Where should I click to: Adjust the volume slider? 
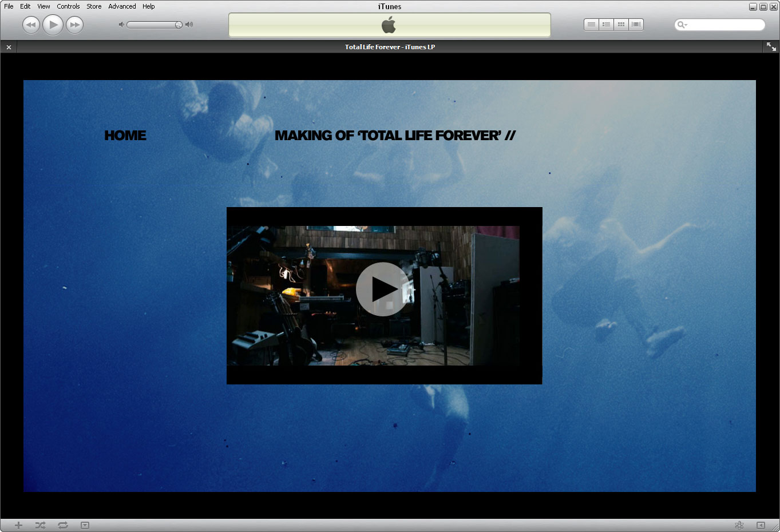tap(155, 25)
